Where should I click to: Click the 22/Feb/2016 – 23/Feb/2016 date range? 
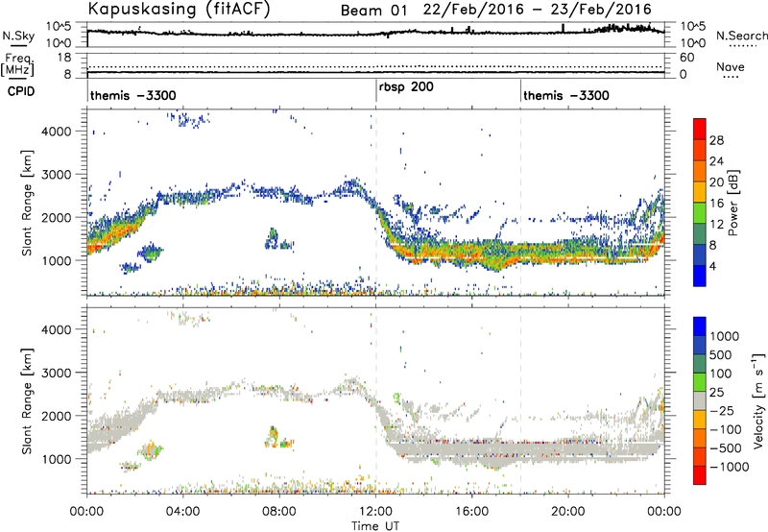538,10
